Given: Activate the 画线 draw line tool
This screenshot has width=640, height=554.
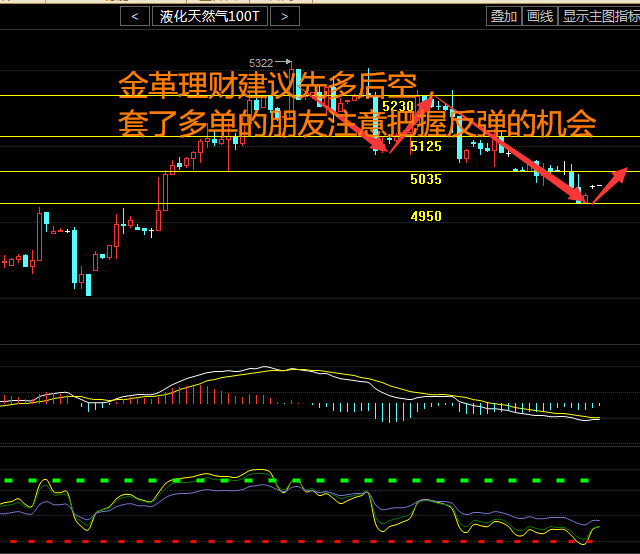Looking at the screenshot, I should [540, 16].
